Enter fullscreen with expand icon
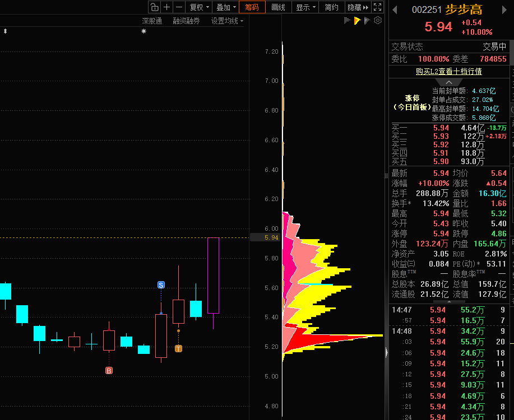 coord(378,7)
